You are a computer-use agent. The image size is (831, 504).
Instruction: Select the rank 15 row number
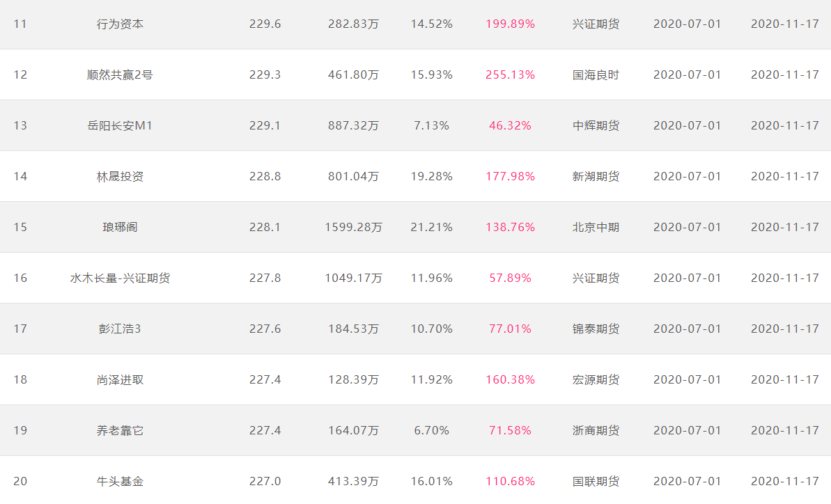[x=20, y=228]
